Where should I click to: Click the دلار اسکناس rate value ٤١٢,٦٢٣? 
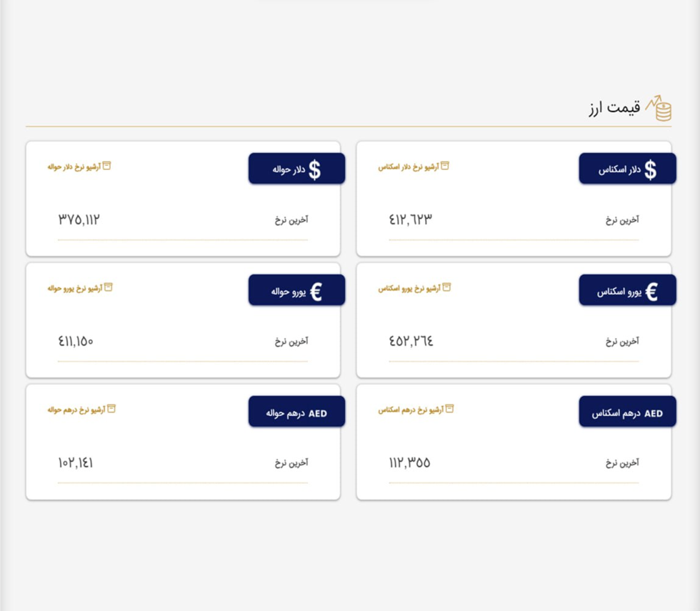pyautogui.click(x=410, y=219)
